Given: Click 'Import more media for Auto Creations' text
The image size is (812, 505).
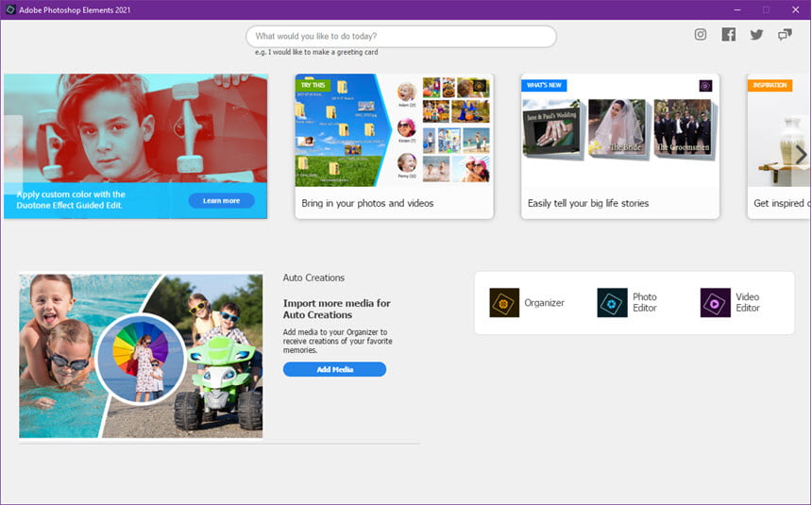Looking at the screenshot, I should [337, 309].
